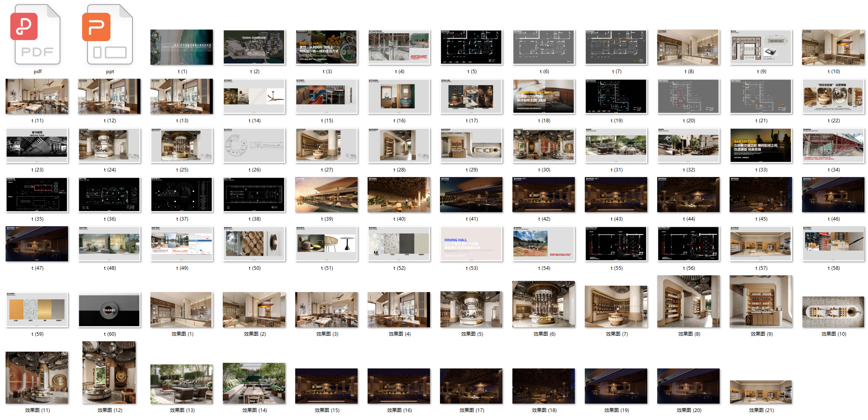Select the t (39) sunset exterior rendering
The image size is (868, 420).
coord(326,195)
